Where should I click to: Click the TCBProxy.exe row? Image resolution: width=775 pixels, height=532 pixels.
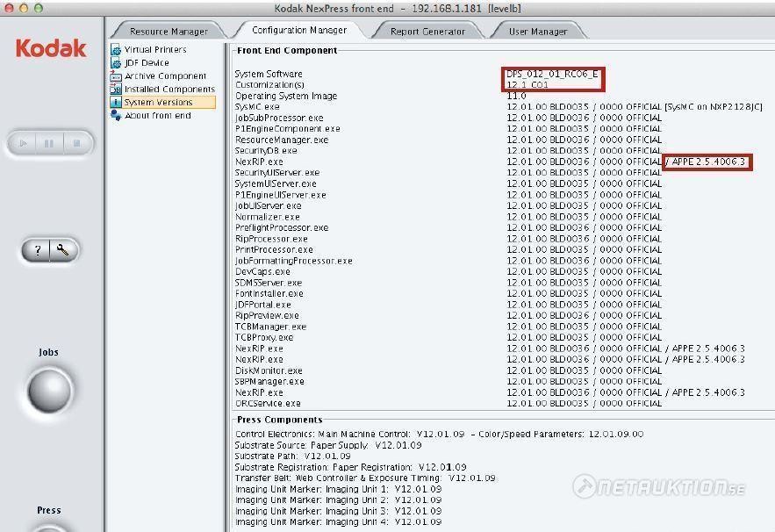coord(448,337)
